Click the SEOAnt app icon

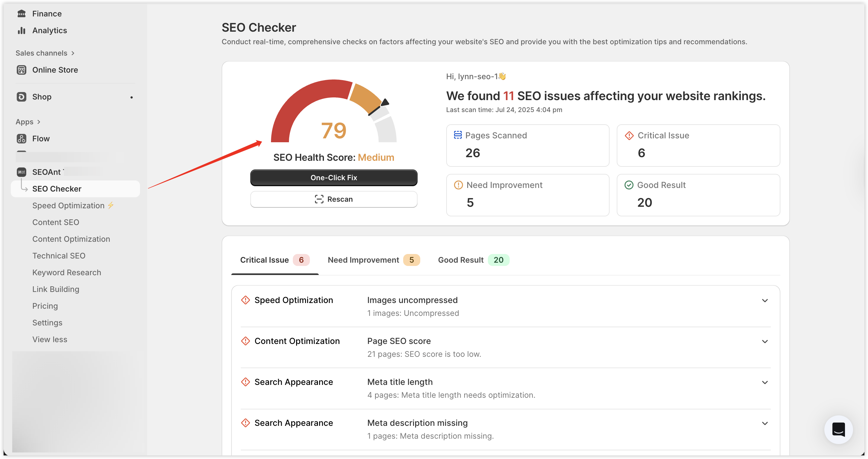[22, 172]
